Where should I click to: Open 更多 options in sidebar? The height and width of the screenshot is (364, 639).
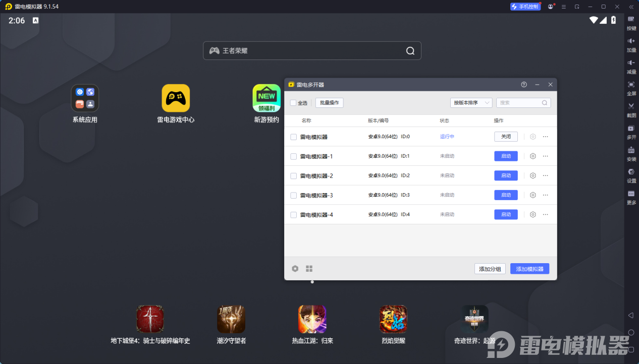tap(631, 197)
